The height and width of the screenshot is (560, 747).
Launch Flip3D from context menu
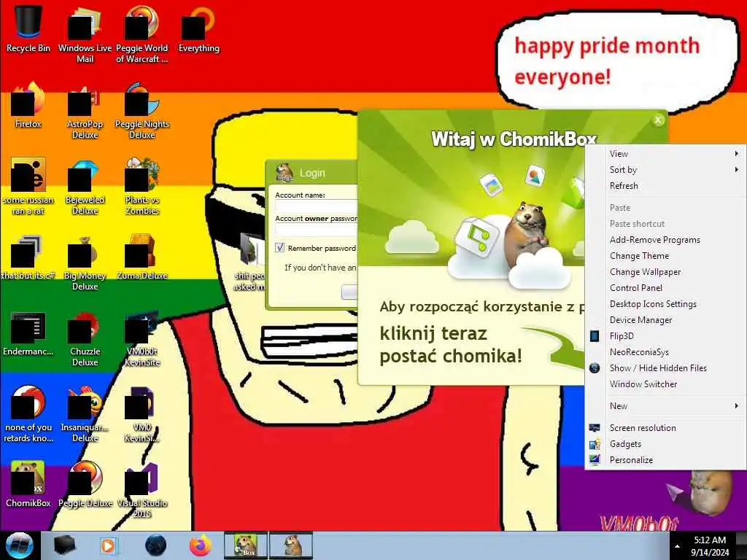coord(665,335)
